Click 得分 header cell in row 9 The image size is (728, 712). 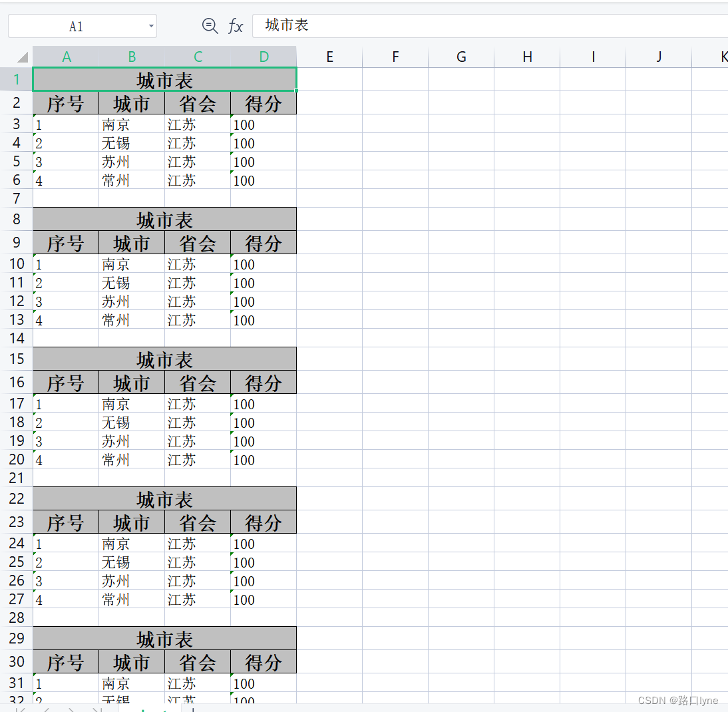pos(264,242)
